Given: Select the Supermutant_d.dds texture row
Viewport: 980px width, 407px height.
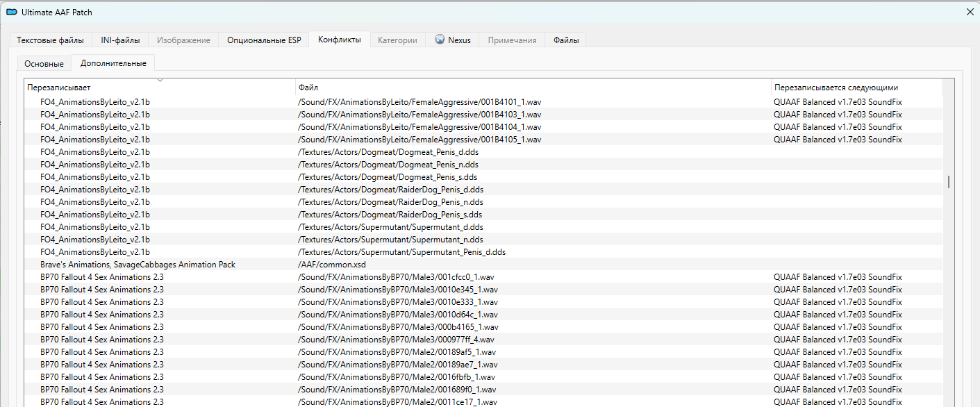Looking at the screenshot, I should pyautogui.click(x=390, y=227).
